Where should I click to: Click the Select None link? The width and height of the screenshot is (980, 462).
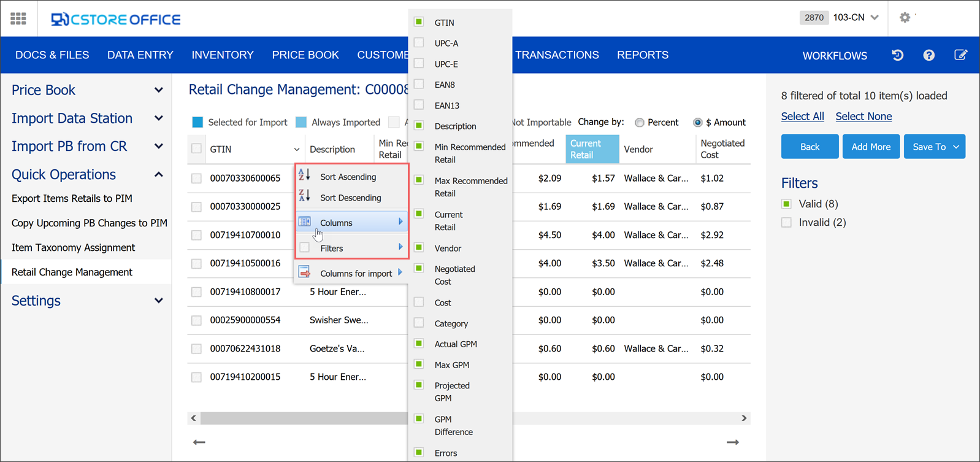[x=863, y=117]
